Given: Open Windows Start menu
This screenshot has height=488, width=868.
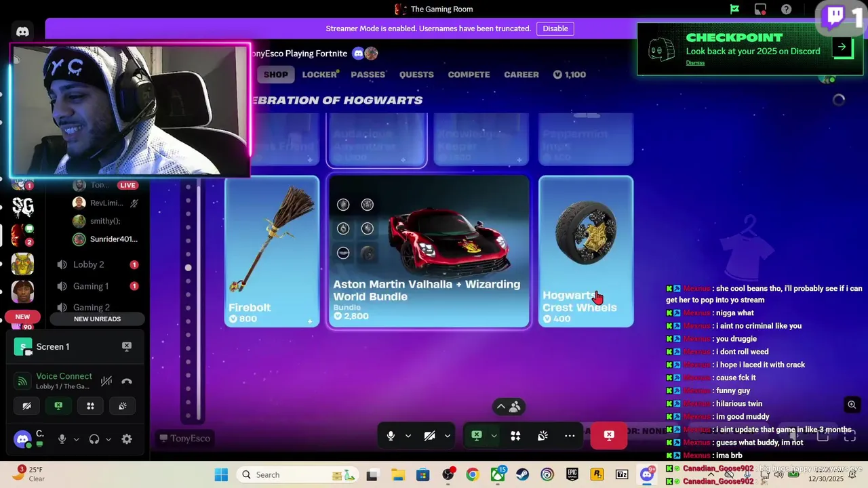Looking at the screenshot, I should pyautogui.click(x=221, y=475).
